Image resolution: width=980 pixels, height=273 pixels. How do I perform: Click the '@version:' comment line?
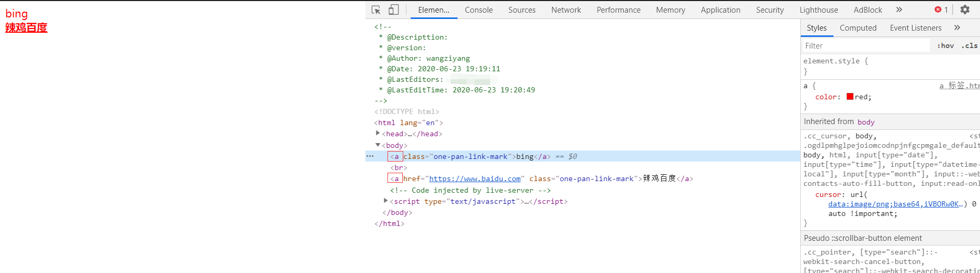coord(402,48)
